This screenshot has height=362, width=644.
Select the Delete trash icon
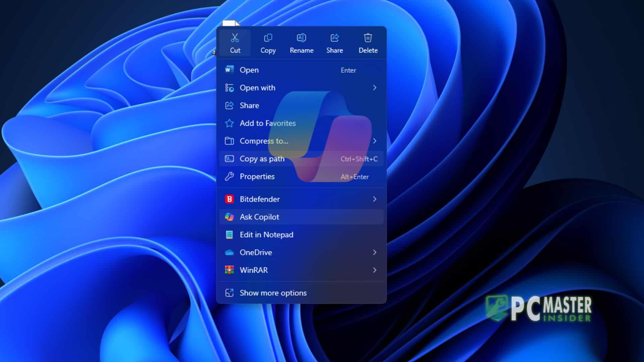click(368, 38)
